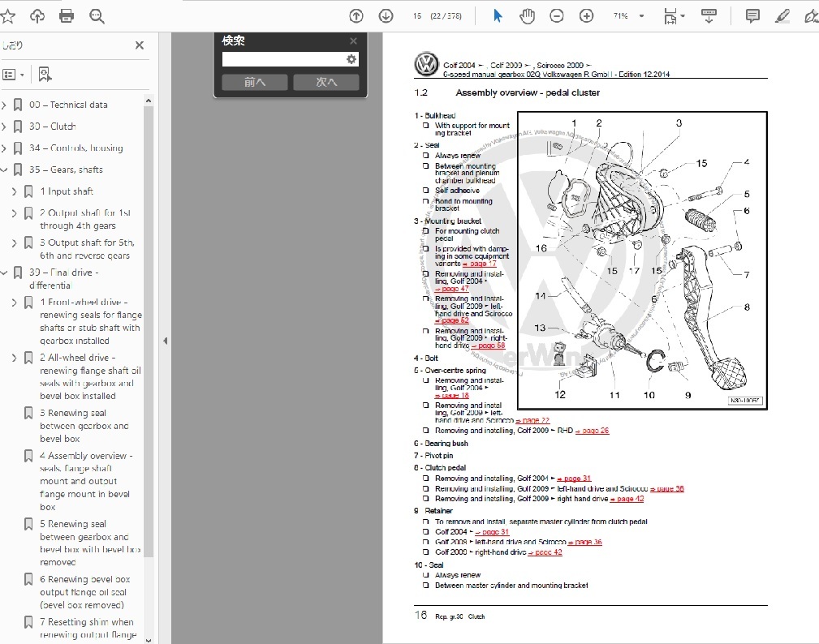Follow the page 17 link

pyautogui.click(x=480, y=264)
